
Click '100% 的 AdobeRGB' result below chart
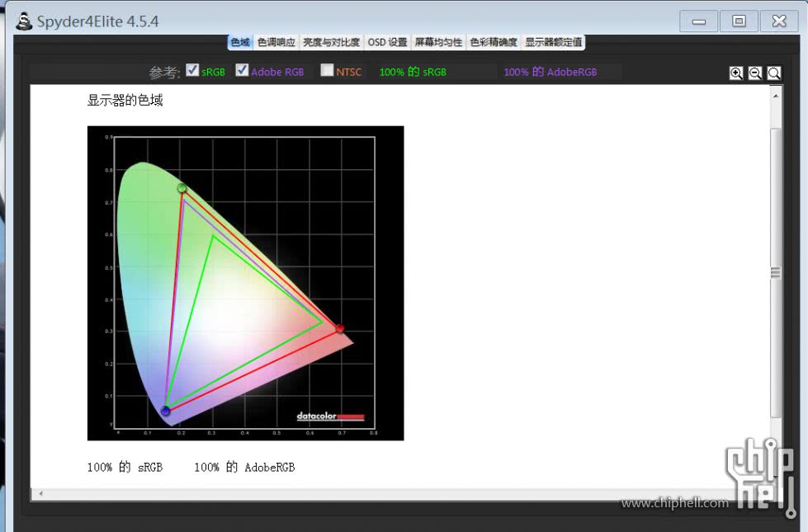pos(244,467)
